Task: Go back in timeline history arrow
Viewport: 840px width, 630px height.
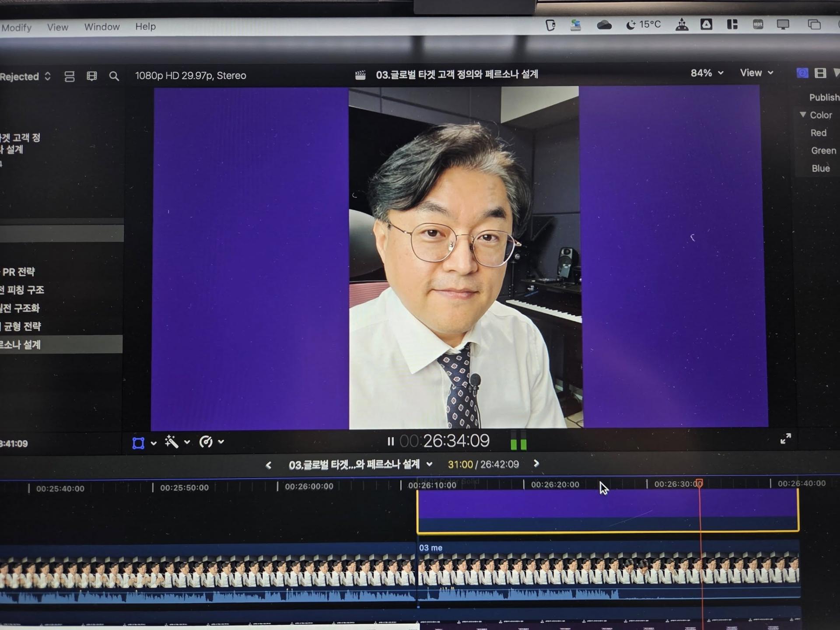Action: pyautogui.click(x=269, y=465)
